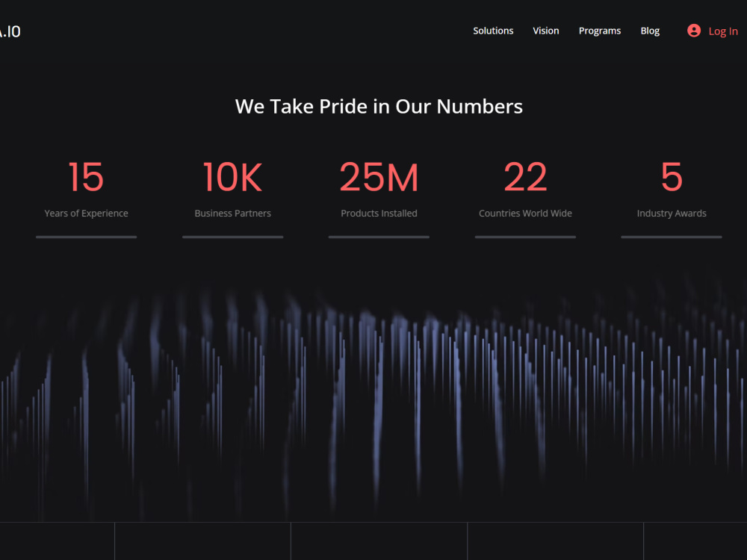Image resolution: width=747 pixels, height=560 pixels.
Task: Click the '15' statistic number
Action: [86, 177]
